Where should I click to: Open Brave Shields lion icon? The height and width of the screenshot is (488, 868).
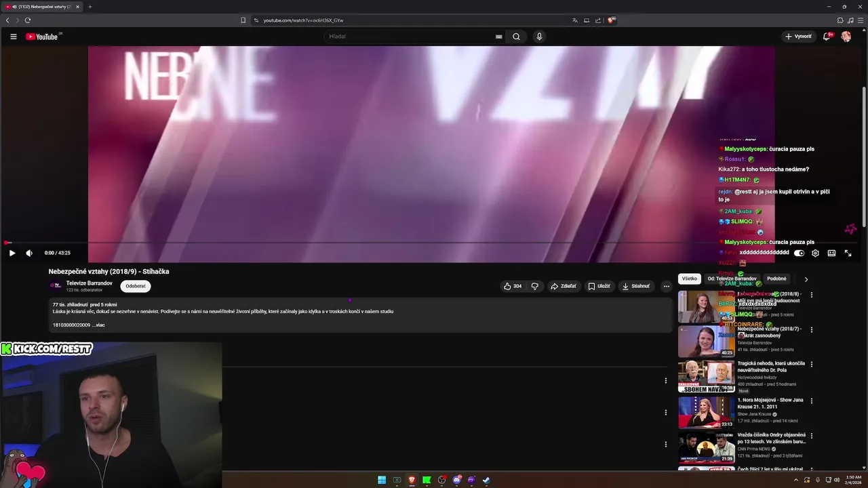pyautogui.click(x=611, y=20)
